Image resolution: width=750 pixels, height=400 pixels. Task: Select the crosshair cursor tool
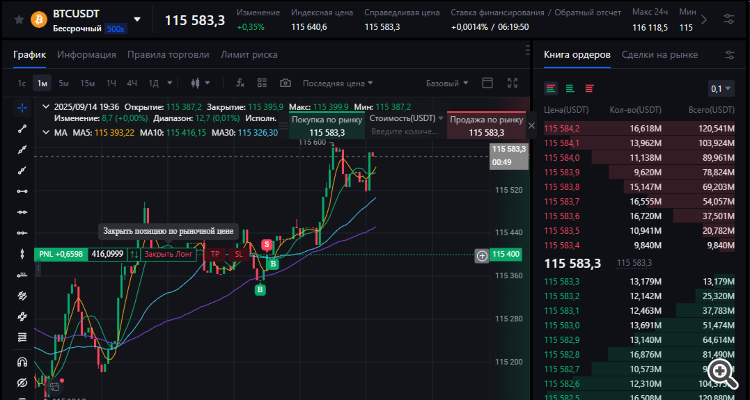22,108
